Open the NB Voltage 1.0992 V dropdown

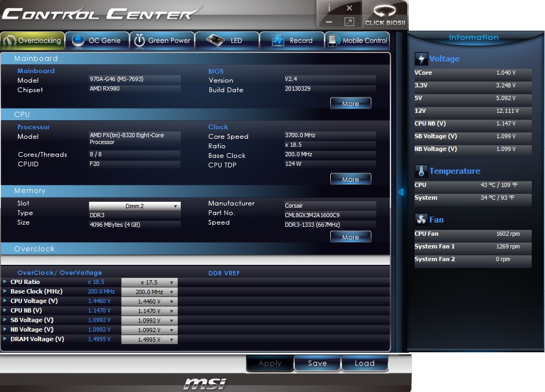tap(150, 330)
